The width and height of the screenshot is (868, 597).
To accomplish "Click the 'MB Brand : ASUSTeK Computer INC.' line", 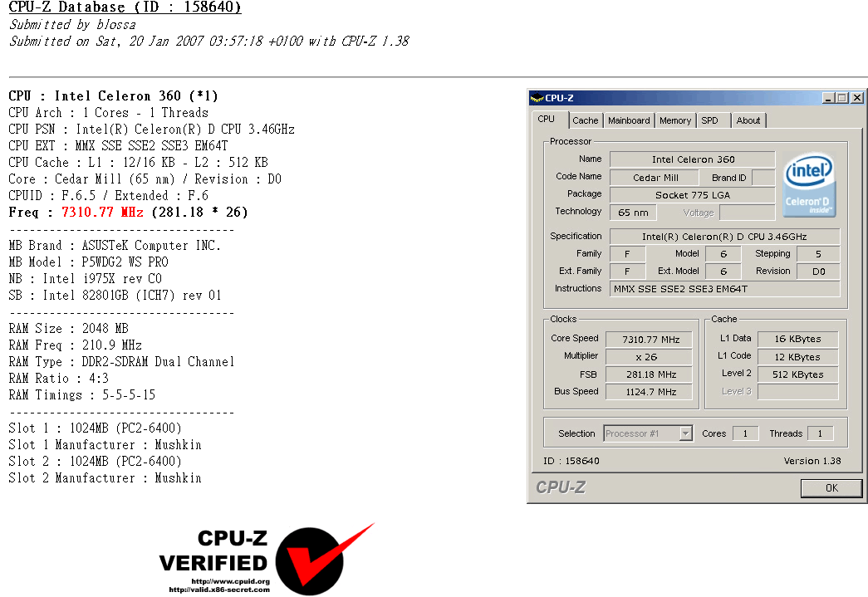I will pyautogui.click(x=115, y=246).
